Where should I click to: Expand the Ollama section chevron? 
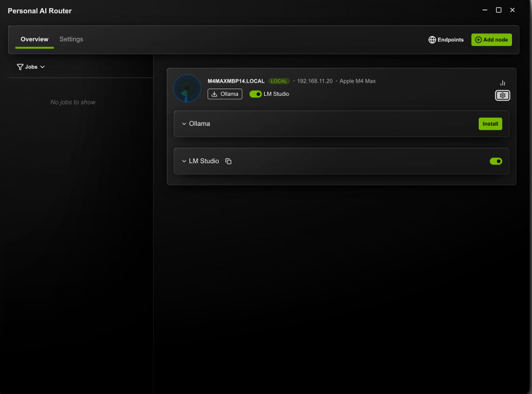pos(184,124)
